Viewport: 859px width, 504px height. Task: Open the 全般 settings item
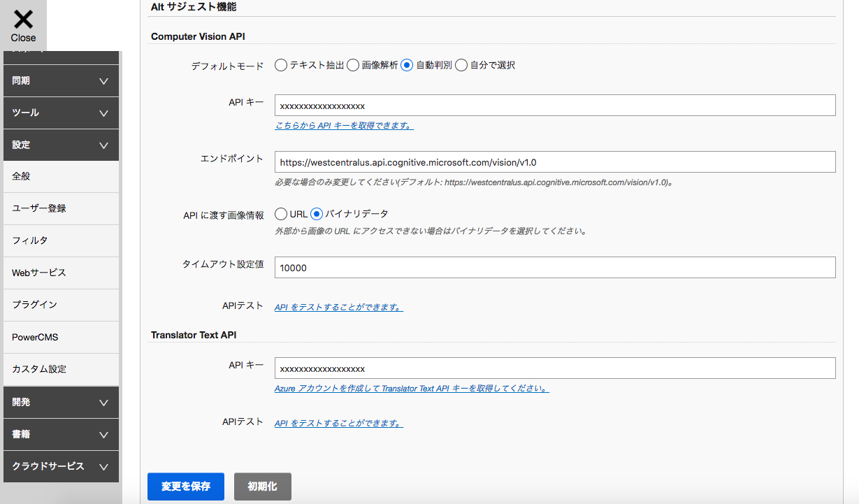point(61,177)
